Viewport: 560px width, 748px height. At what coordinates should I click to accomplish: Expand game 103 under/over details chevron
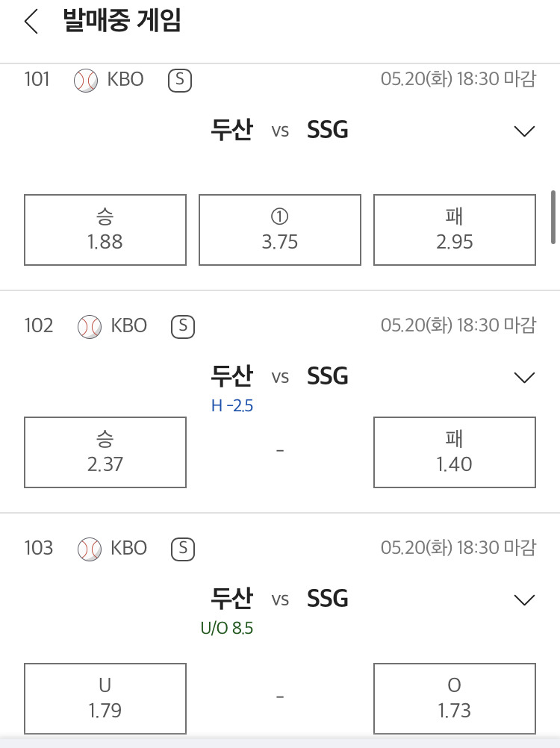pyautogui.click(x=525, y=599)
